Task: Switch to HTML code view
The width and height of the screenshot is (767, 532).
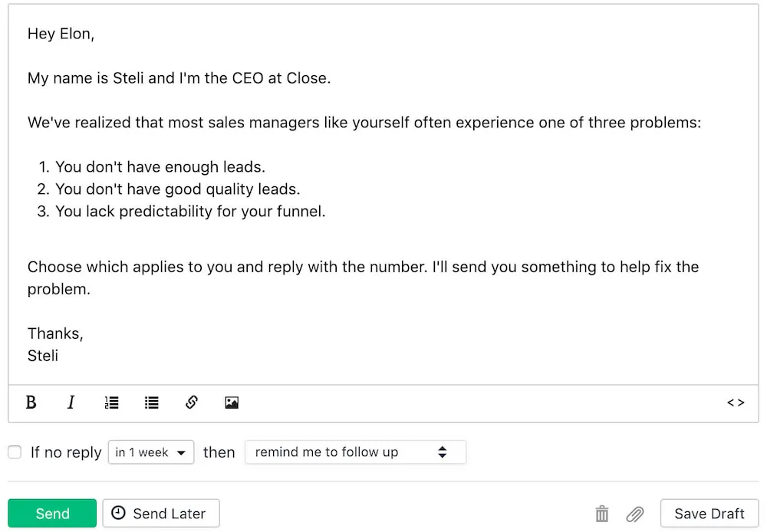Action: click(735, 402)
